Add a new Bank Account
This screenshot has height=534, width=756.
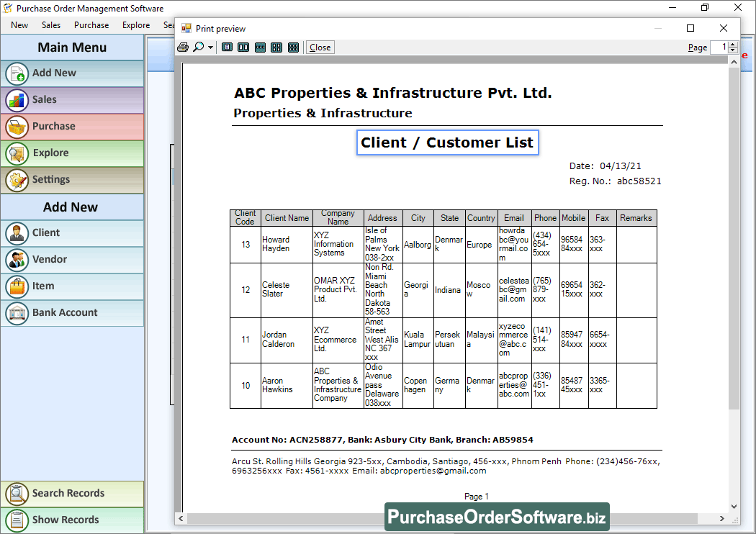72,313
